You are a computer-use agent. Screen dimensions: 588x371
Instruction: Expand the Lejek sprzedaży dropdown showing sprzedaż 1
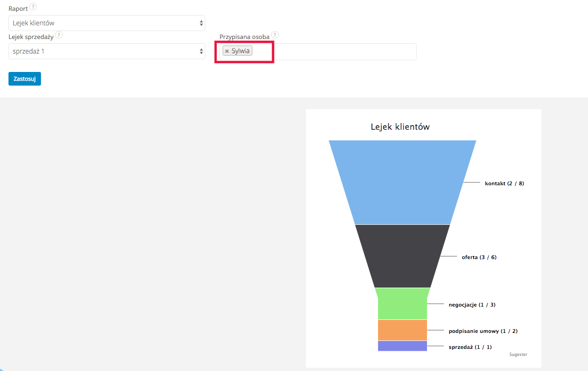[x=107, y=51]
